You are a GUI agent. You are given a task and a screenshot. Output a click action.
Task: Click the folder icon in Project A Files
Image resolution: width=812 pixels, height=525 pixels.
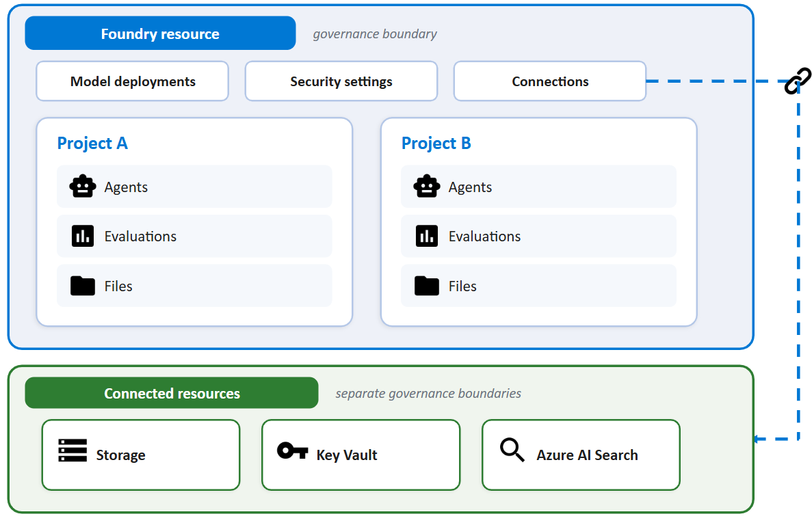tap(83, 286)
